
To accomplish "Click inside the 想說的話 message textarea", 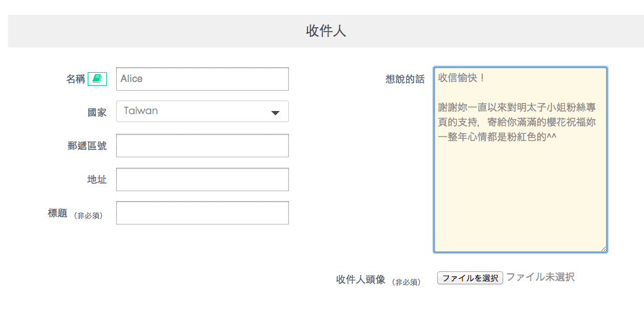I will [520, 185].
